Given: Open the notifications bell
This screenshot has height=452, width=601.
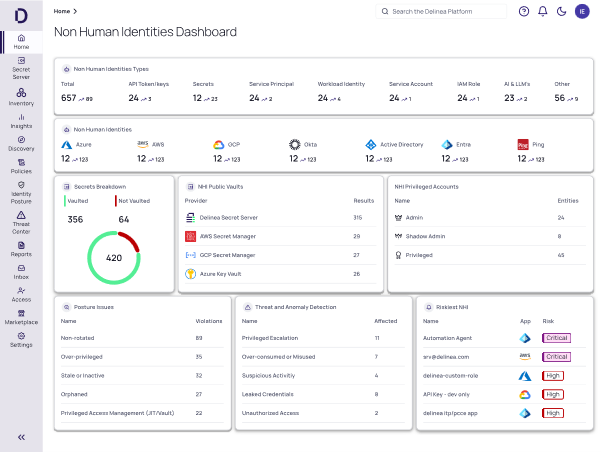Looking at the screenshot, I should pyautogui.click(x=543, y=12).
